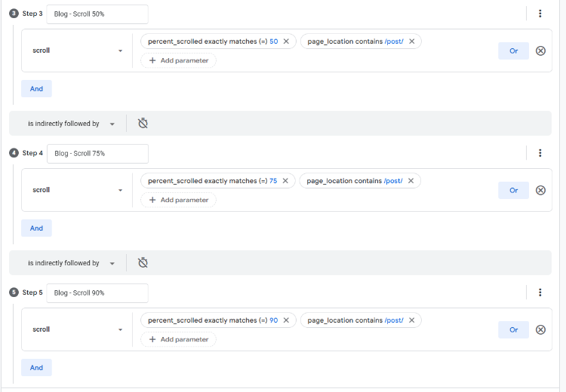Expand Step 3 scroll event dropdown

coord(77,51)
